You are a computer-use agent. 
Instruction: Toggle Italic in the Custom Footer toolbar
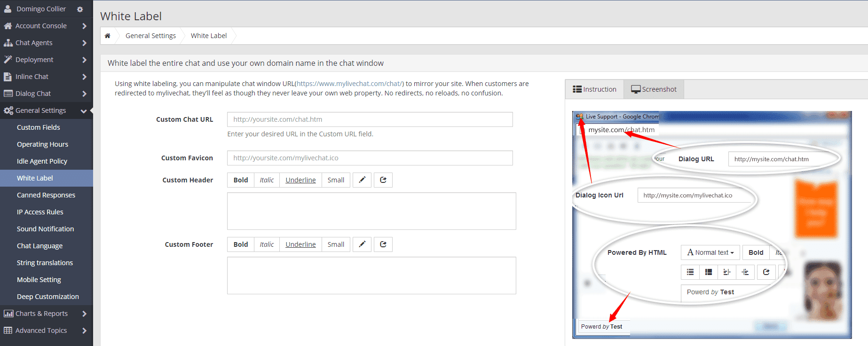tap(267, 244)
